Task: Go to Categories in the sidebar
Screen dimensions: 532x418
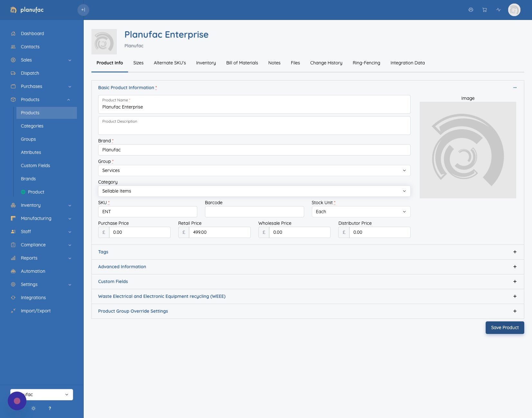Action: click(32, 126)
